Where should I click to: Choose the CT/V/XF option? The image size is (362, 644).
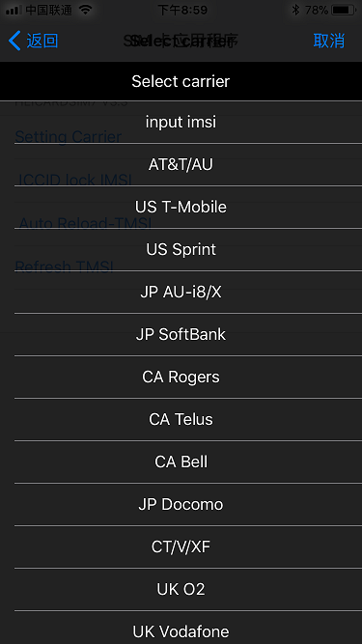coord(181,547)
